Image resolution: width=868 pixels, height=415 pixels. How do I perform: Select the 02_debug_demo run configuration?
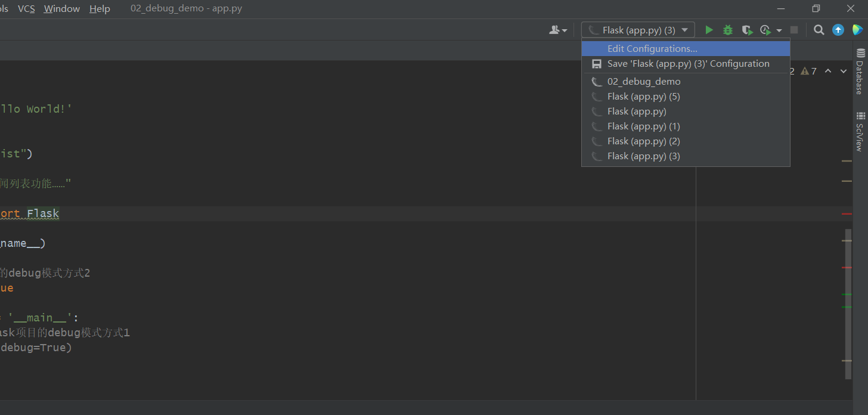[686, 82]
